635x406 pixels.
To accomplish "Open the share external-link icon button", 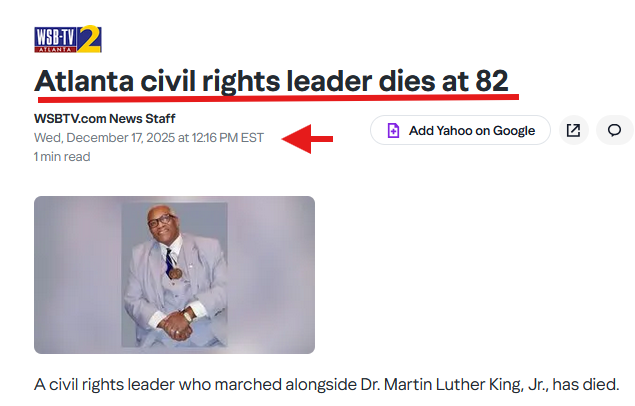I will 573,131.
